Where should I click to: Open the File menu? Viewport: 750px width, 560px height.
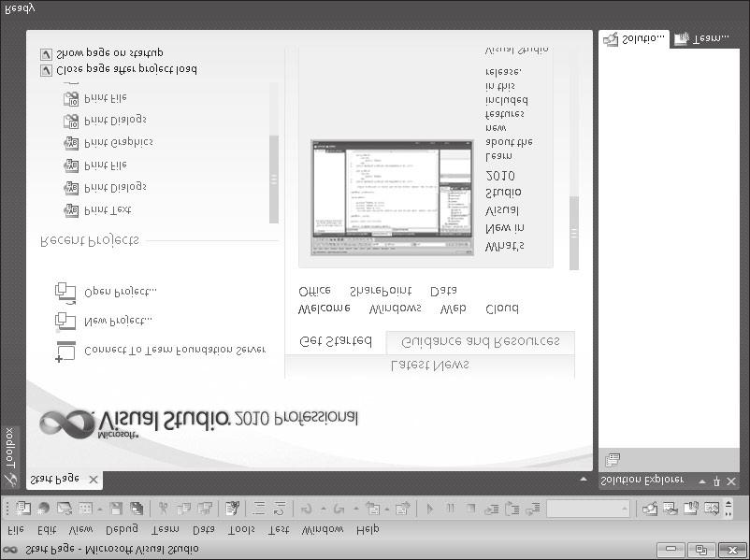click(16, 529)
